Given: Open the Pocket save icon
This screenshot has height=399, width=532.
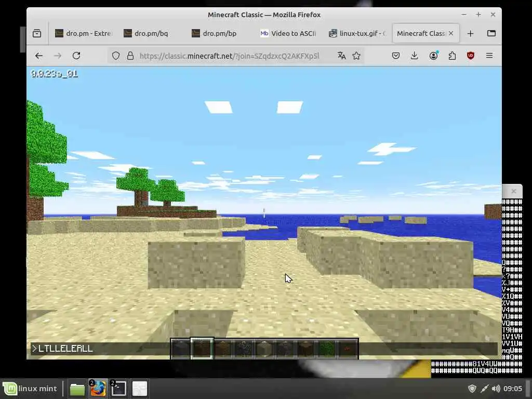Looking at the screenshot, I should point(395,56).
